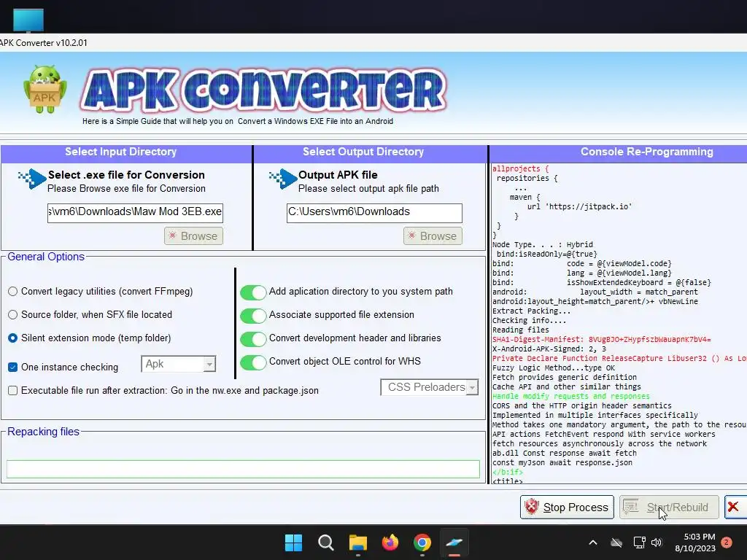Click 'Checking info....' console line
The height and width of the screenshot is (560, 747).
(529, 321)
